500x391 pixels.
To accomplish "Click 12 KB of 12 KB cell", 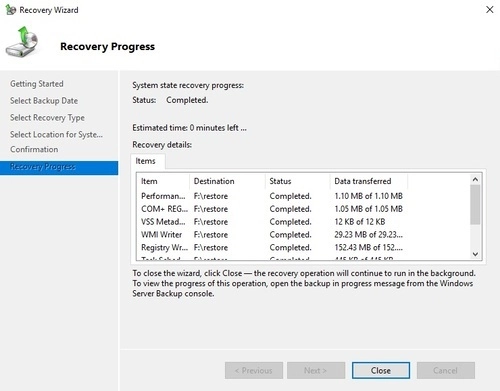I will (360, 222).
